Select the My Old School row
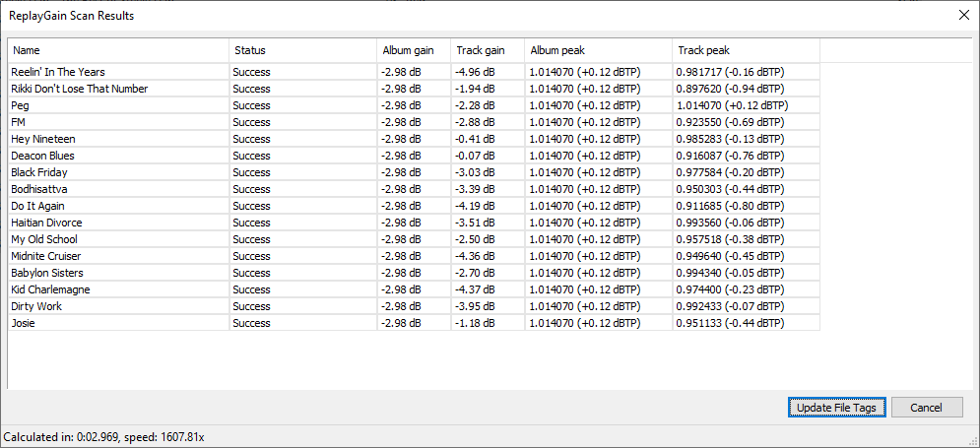The height and width of the screenshot is (448, 980). pos(414,239)
